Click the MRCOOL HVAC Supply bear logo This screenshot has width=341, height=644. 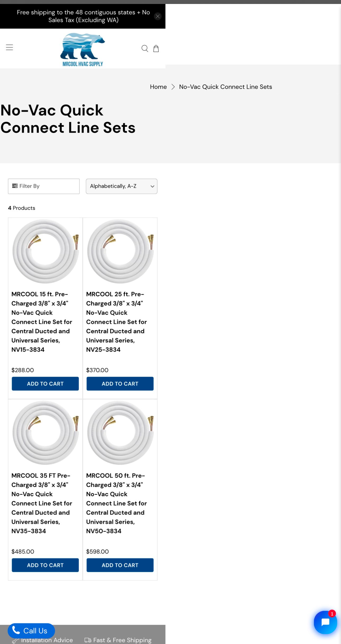click(83, 49)
